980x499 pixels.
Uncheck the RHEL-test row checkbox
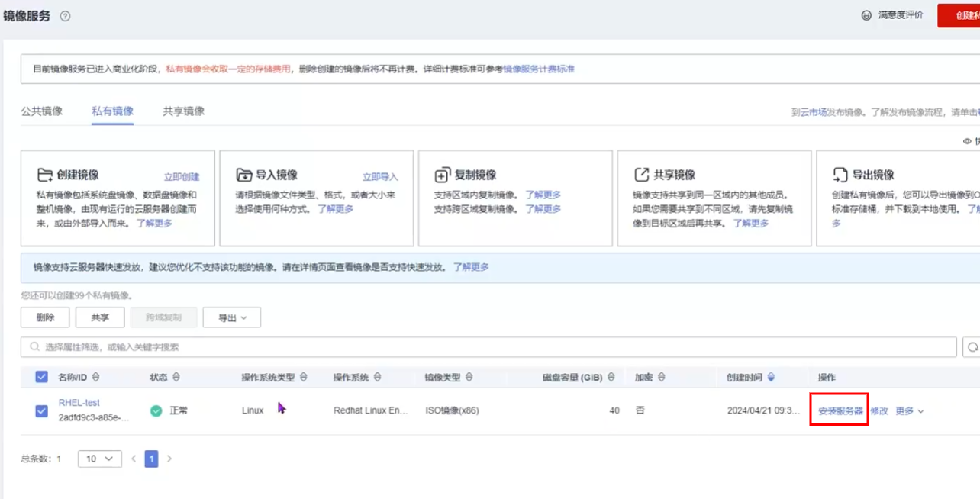pyautogui.click(x=42, y=411)
